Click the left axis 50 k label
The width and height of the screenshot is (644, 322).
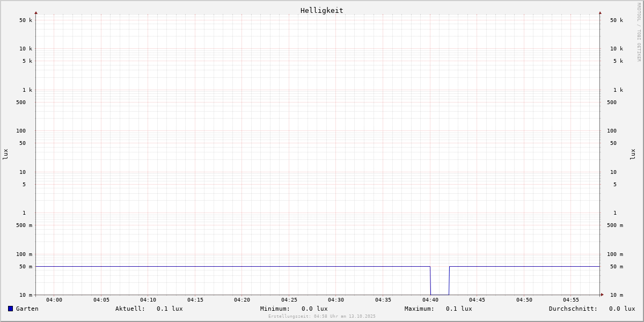coord(26,20)
